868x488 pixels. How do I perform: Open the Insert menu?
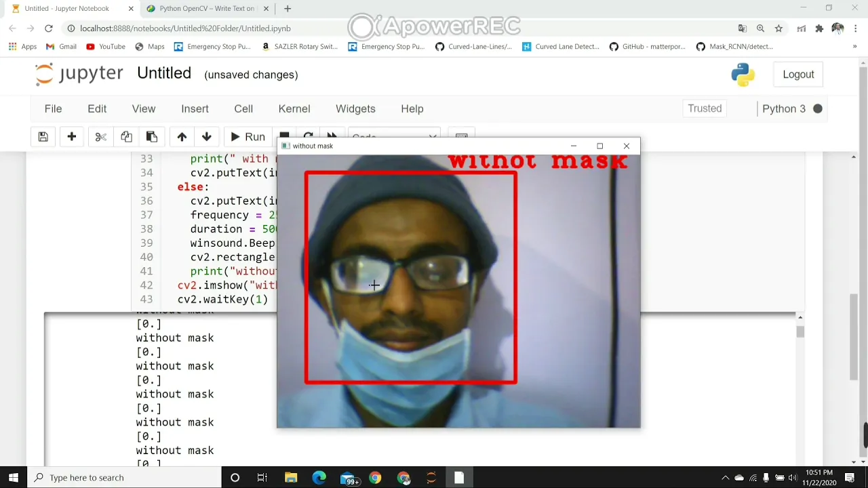click(x=195, y=108)
